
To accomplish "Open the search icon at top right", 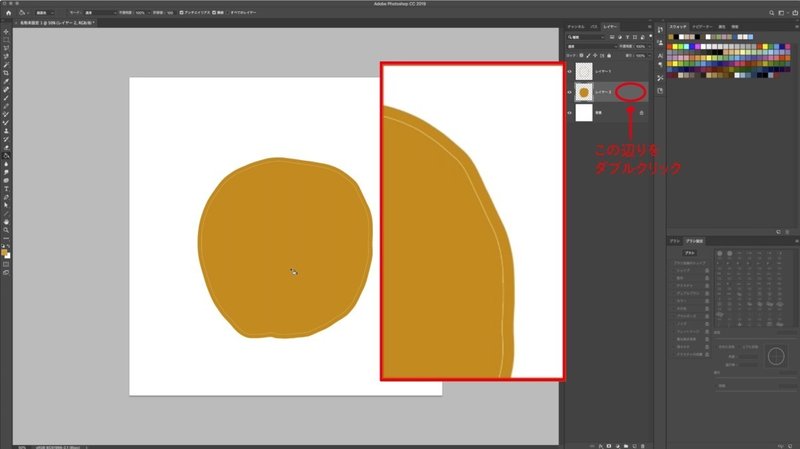I will click(771, 13).
